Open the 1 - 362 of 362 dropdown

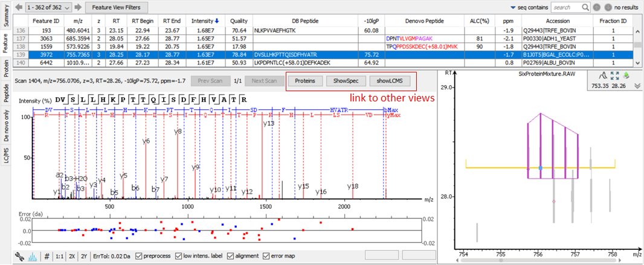pos(48,7)
